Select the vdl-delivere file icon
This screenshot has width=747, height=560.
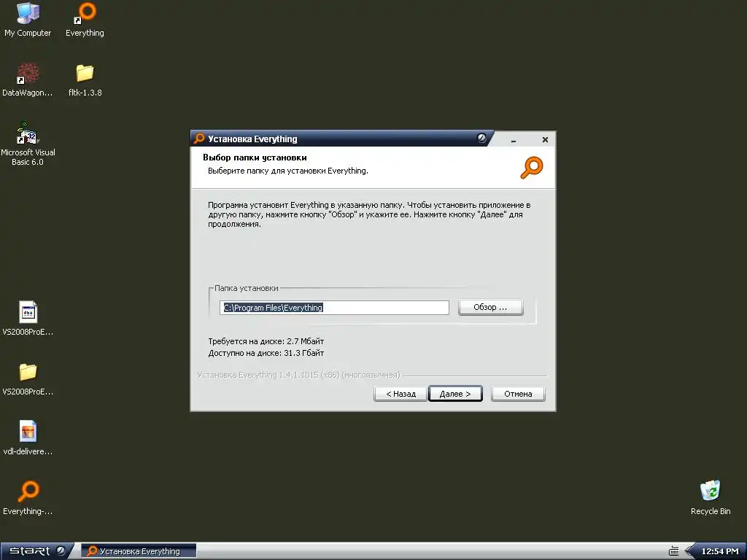pos(28,438)
